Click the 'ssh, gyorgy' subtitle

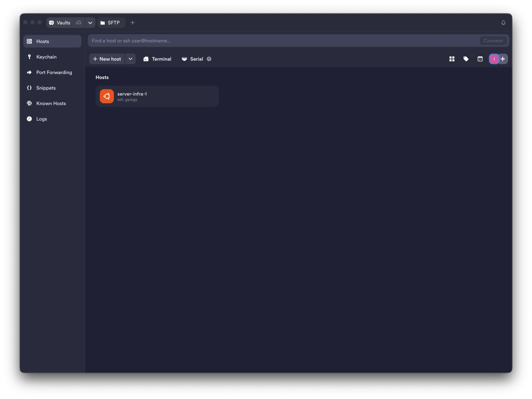127,100
